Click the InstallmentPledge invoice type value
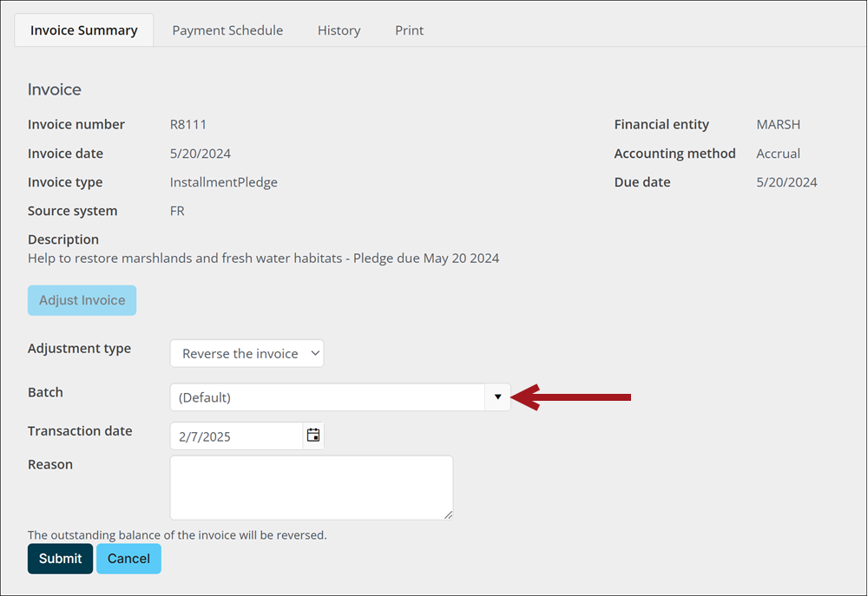The height and width of the screenshot is (596, 868). pos(223,182)
